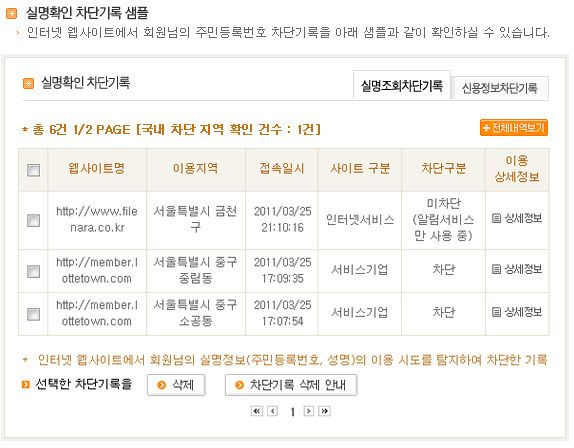Image resolution: width=574 pixels, height=448 pixels.
Task: Open 상세정보 for the 중림동 row
Action: coord(517,269)
